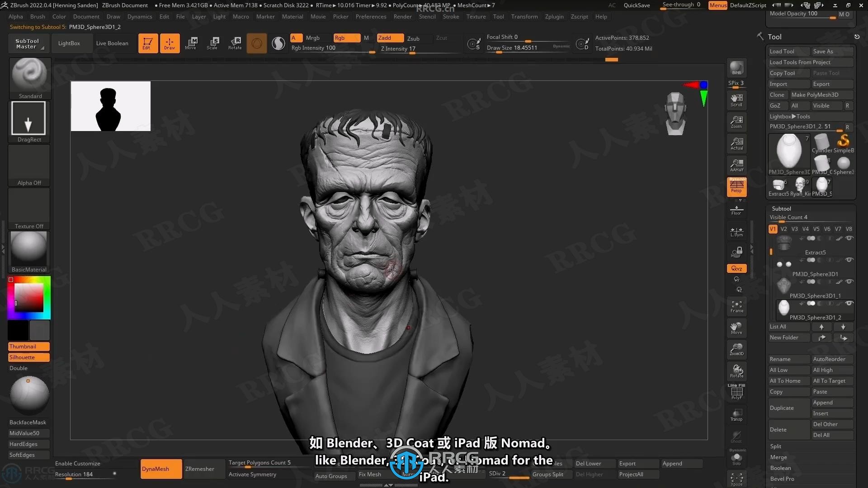Expand Lightbox Tools list

(x=811, y=116)
